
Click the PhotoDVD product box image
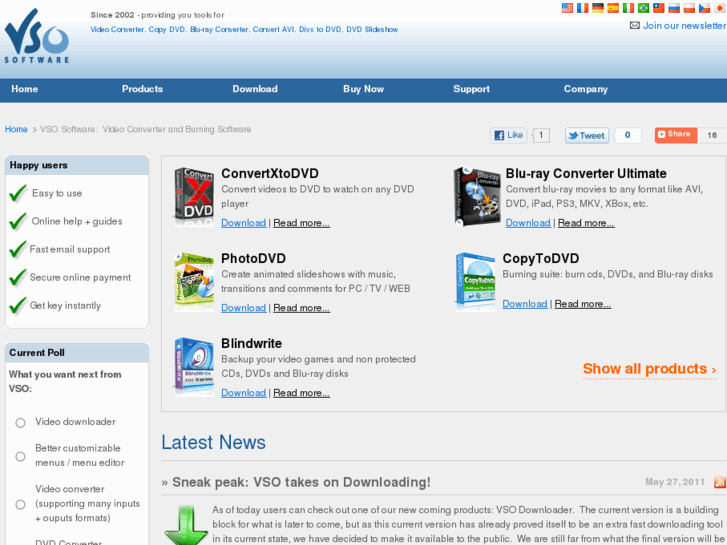point(194,282)
